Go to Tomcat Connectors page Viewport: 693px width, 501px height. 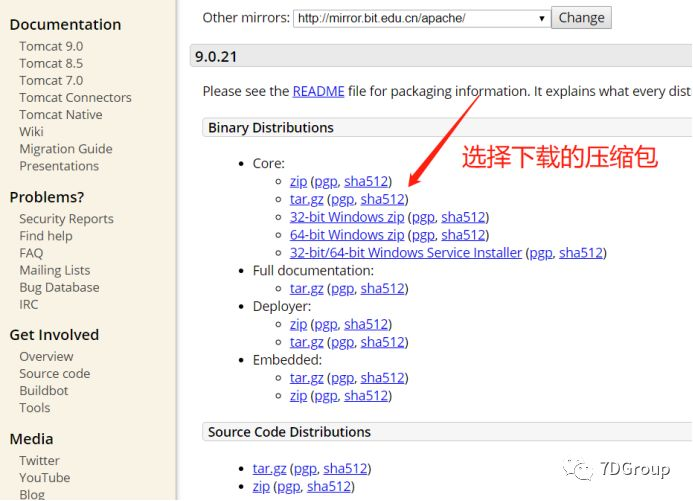[75, 98]
